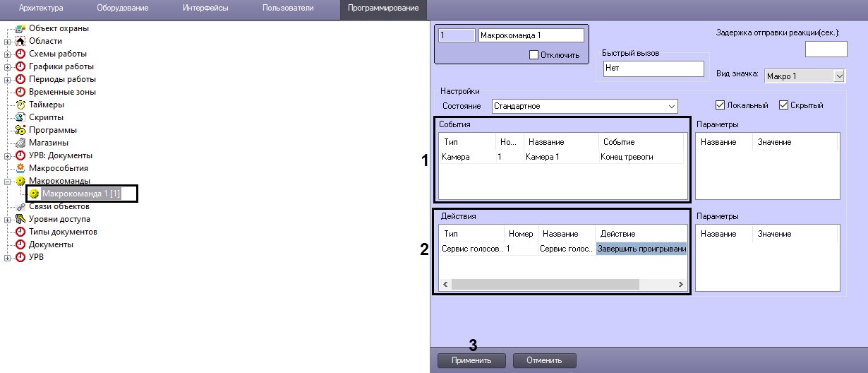Click the Объект охраны root icon
Viewport: 868px width, 373px height.
click(x=20, y=28)
